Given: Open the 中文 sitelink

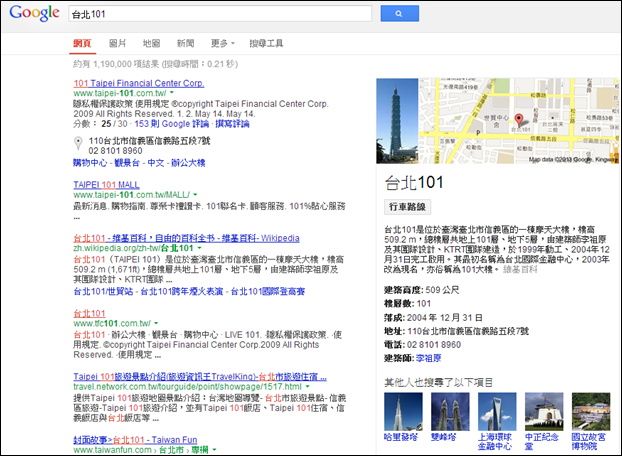Looking at the screenshot, I should [156, 163].
